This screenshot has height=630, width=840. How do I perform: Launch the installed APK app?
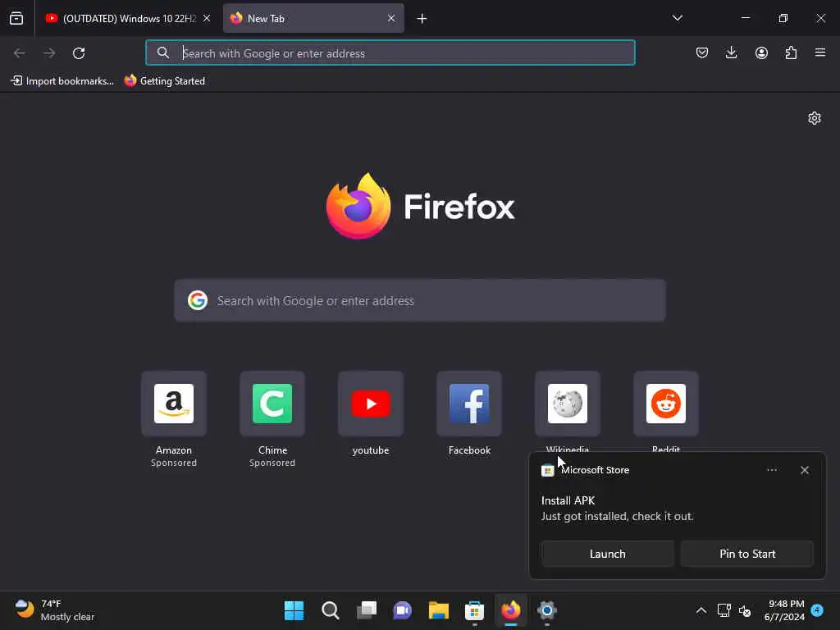[608, 554]
